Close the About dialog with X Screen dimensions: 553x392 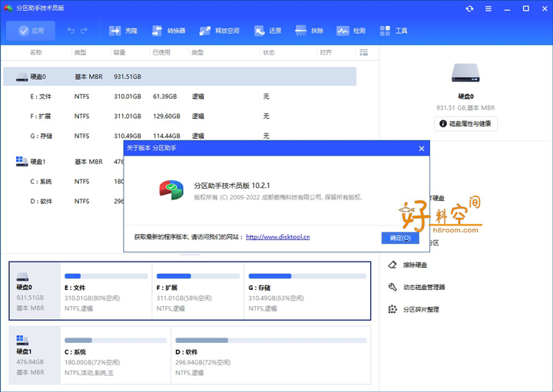pyautogui.click(x=422, y=149)
